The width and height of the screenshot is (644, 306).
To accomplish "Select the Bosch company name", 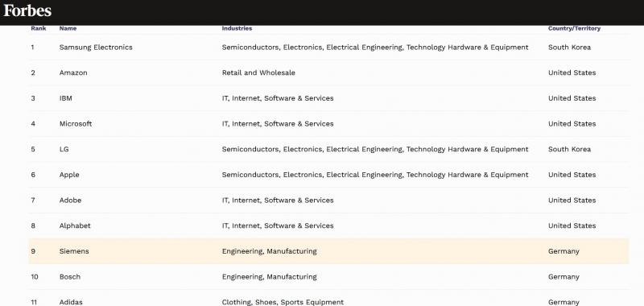I will click(70, 276).
